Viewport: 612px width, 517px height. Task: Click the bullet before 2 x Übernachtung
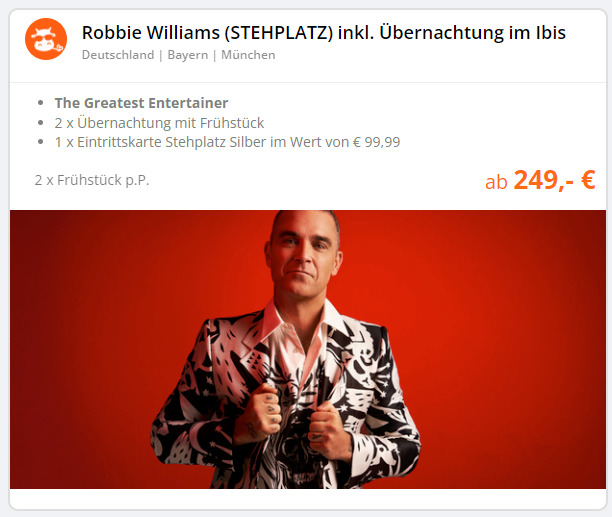pos(41,123)
